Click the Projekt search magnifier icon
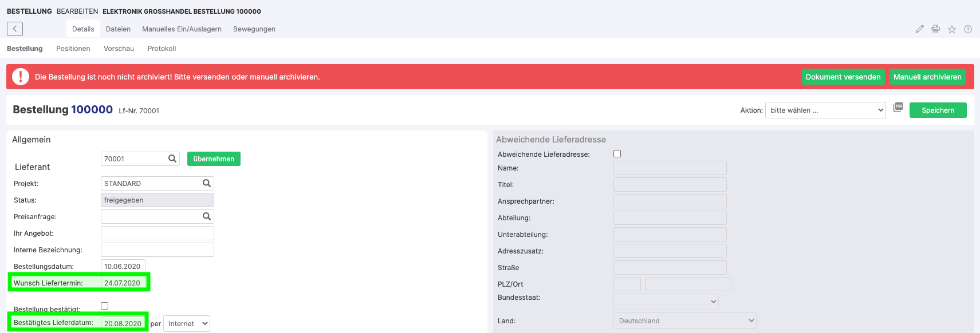 pyautogui.click(x=207, y=183)
